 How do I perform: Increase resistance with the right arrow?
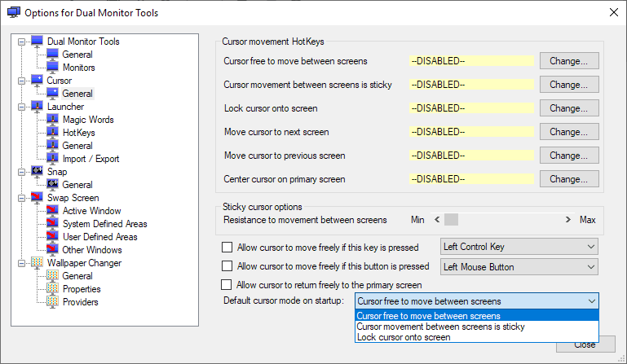[567, 219]
